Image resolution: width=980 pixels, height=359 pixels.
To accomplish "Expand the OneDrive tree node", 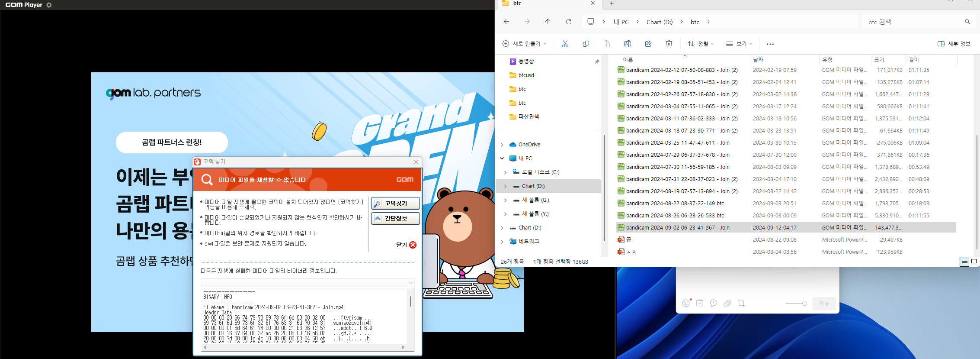I will 502,145.
